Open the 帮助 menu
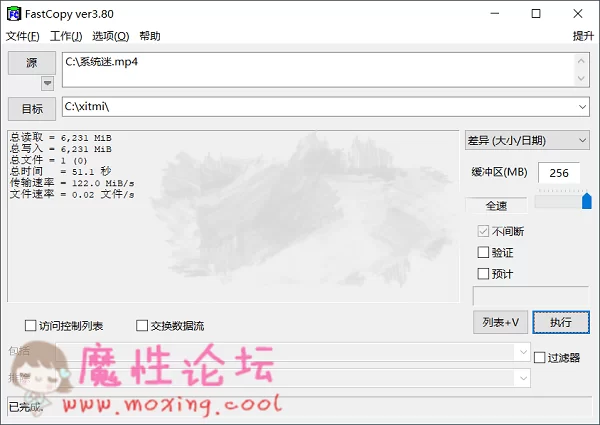600x425 pixels. point(150,36)
